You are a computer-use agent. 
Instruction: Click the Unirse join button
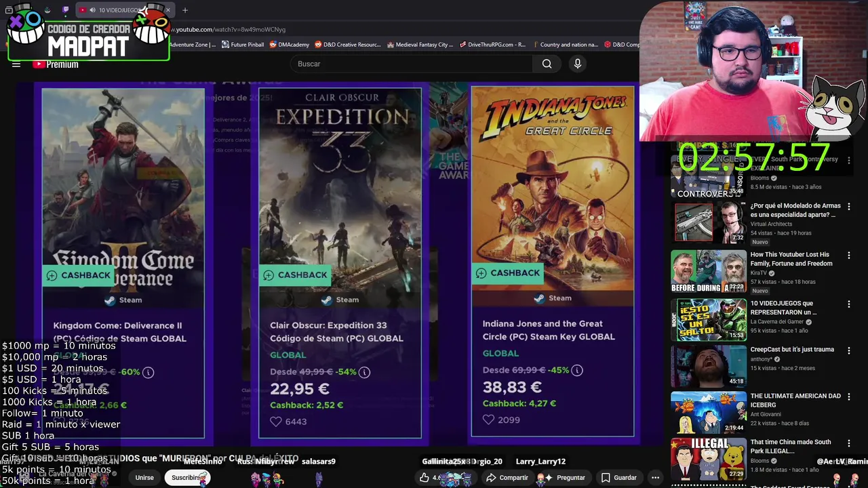pos(144,478)
